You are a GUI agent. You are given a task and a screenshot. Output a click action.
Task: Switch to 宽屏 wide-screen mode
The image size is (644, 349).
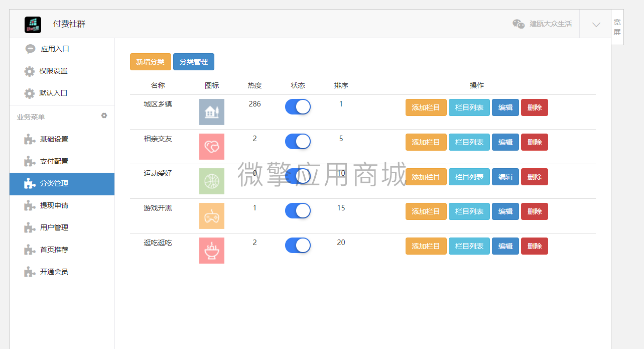click(617, 27)
